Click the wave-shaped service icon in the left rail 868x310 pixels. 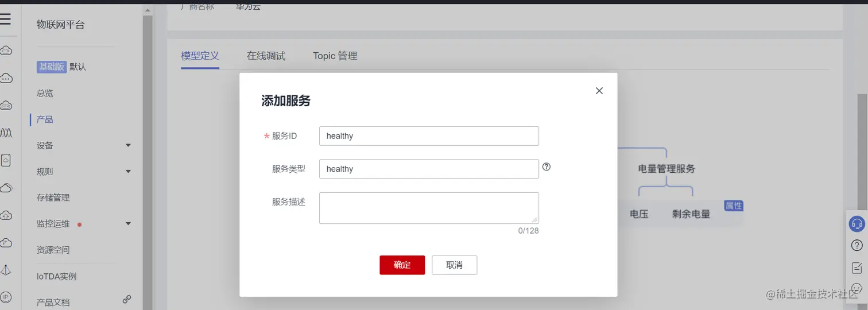click(6, 133)
